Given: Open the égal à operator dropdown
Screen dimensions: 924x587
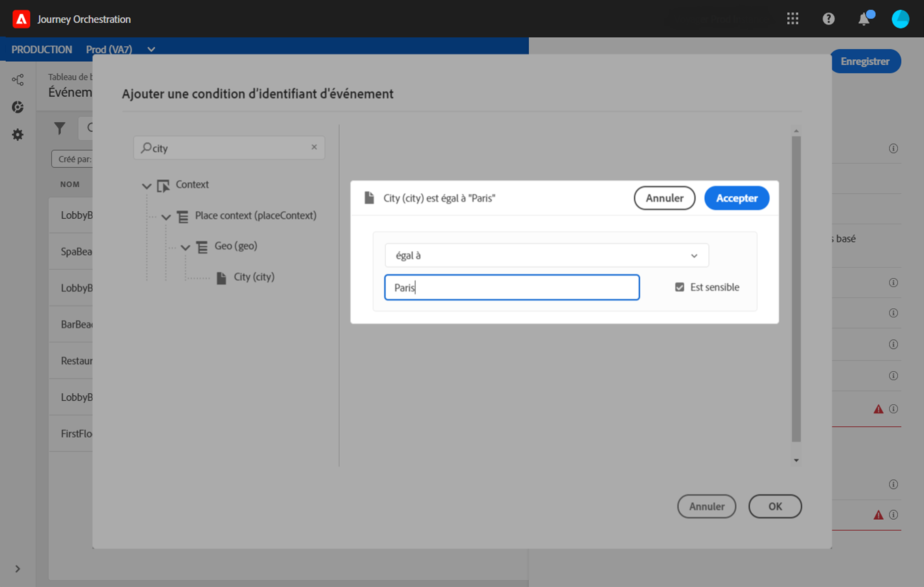Looking at the screenshot, I should (546, 256).
